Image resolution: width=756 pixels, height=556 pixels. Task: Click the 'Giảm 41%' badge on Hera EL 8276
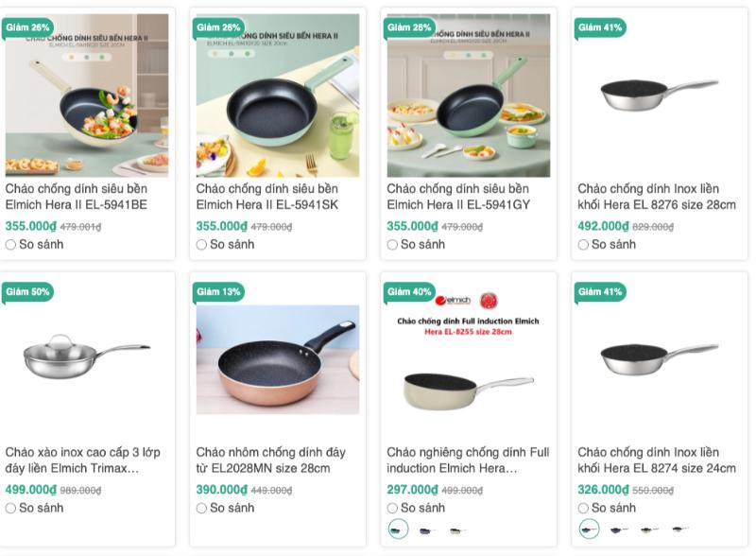click(x=601, y=27)
